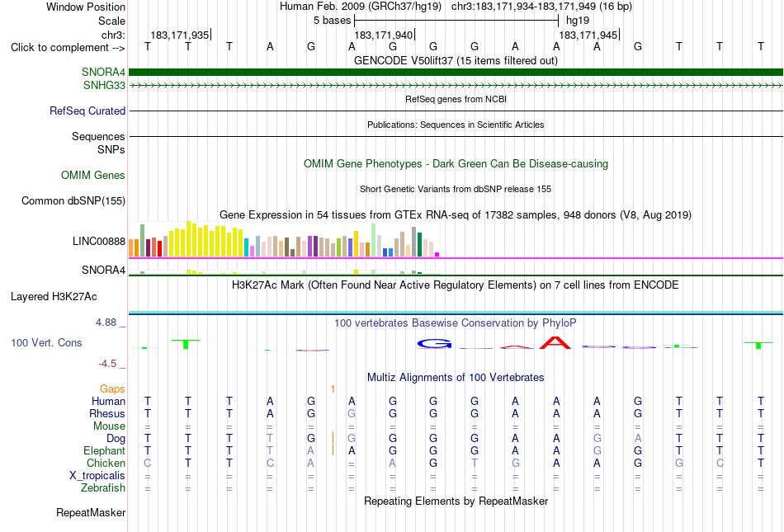The width and height of the screenshot is (784, 532).
Task: Click the -4.5 PhyloP minimum value
Action: point(107,364)
